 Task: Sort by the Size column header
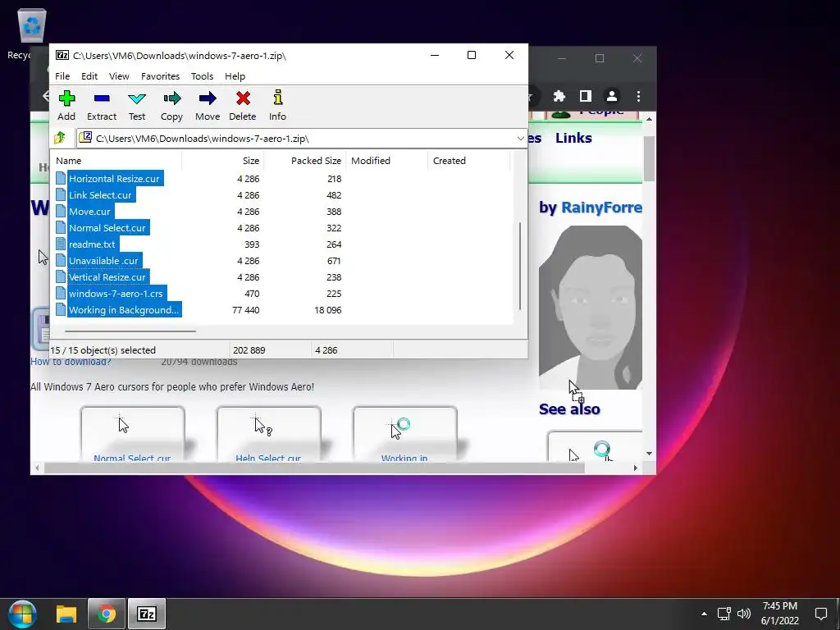[223, 161]
